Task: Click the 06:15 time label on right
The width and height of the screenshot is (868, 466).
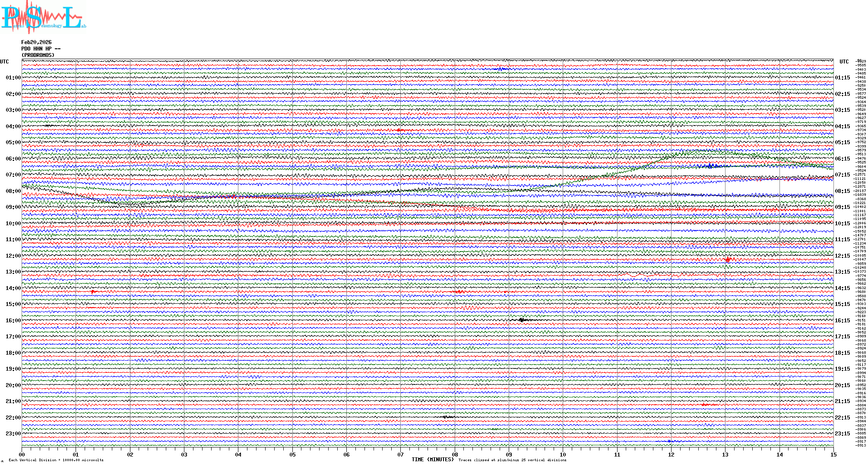Action: click(842, 159)
